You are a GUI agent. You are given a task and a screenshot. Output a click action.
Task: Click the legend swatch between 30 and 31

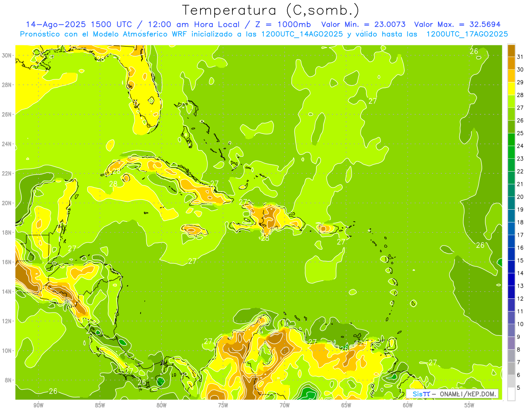coord(511,63)
